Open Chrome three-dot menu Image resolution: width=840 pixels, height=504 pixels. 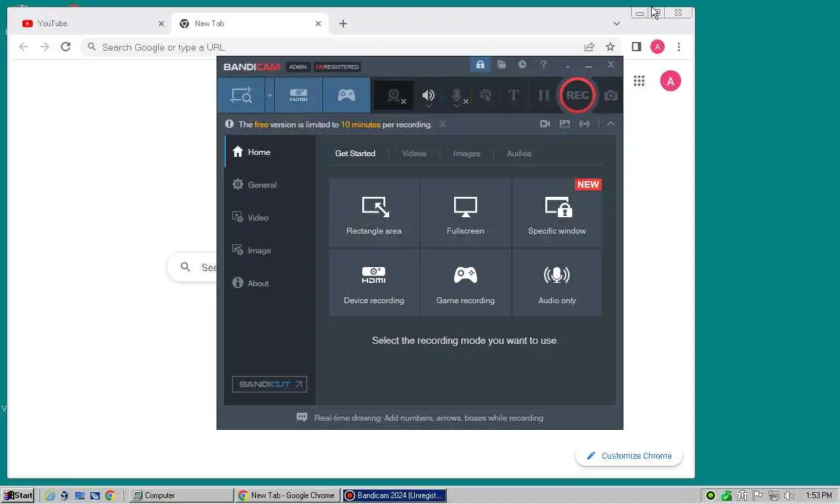(679, 47)
